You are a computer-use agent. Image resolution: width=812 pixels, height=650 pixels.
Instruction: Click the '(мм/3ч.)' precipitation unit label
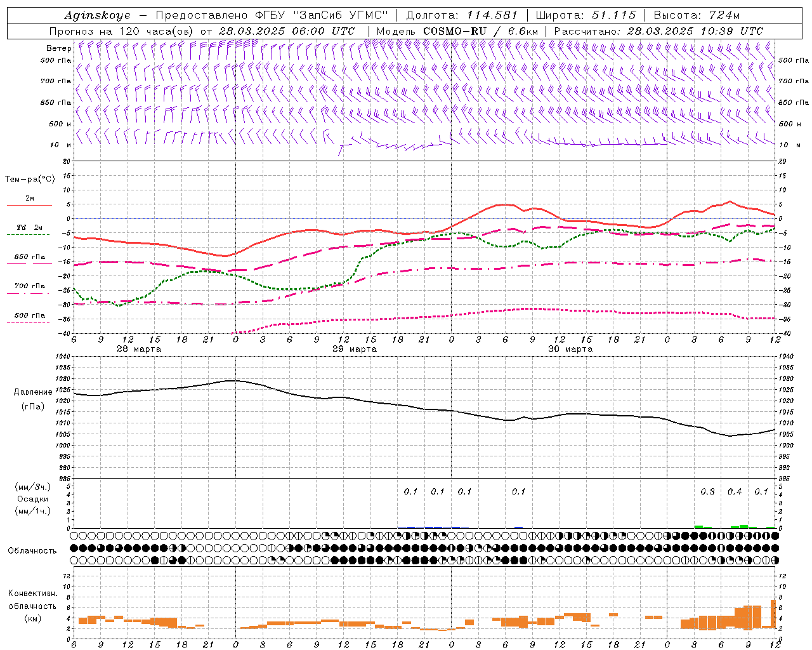(33, 487)
